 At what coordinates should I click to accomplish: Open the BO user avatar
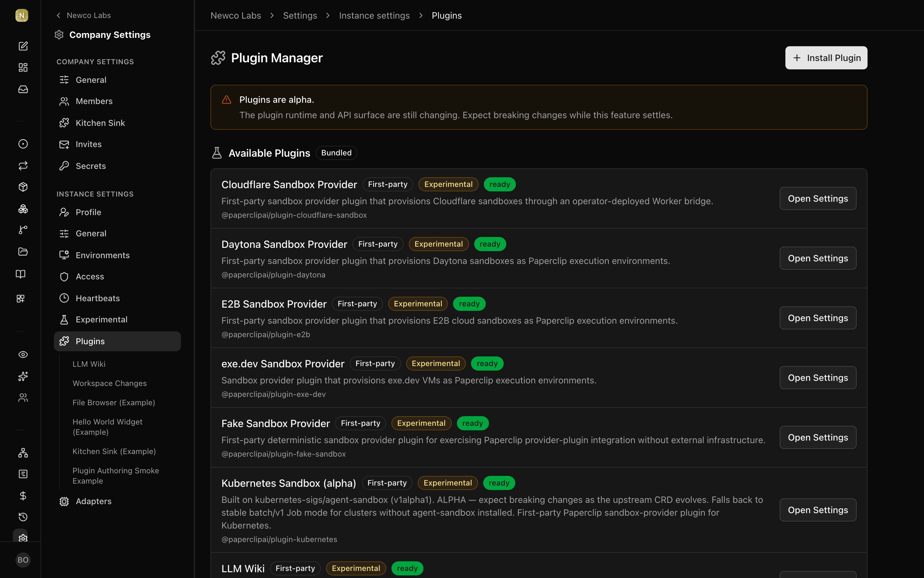[23, 560]
